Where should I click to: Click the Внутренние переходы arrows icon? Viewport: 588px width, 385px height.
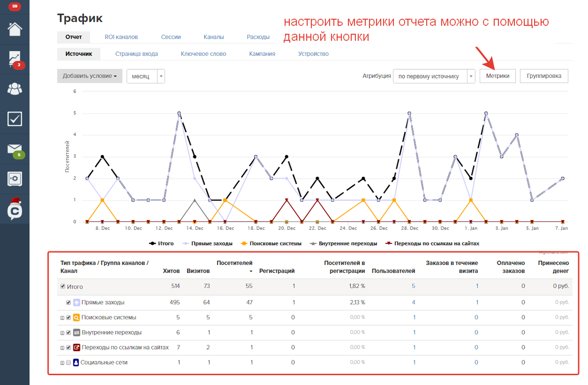(x=76, y=333)
